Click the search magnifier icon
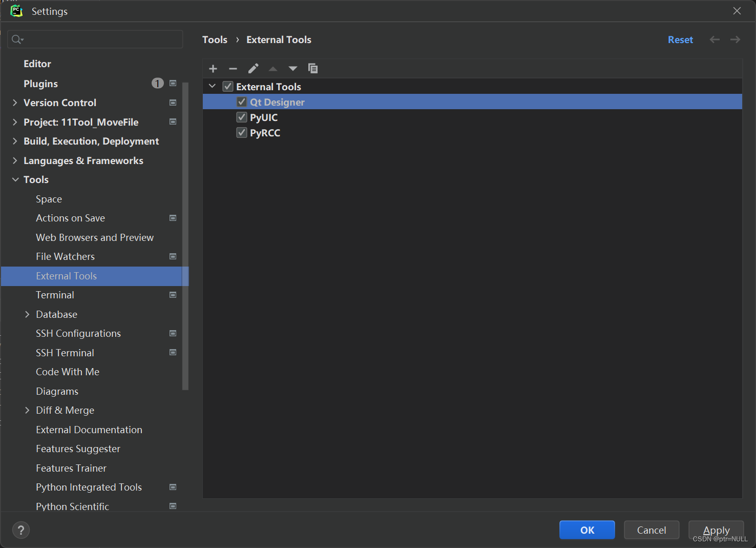 coord(17,39)
